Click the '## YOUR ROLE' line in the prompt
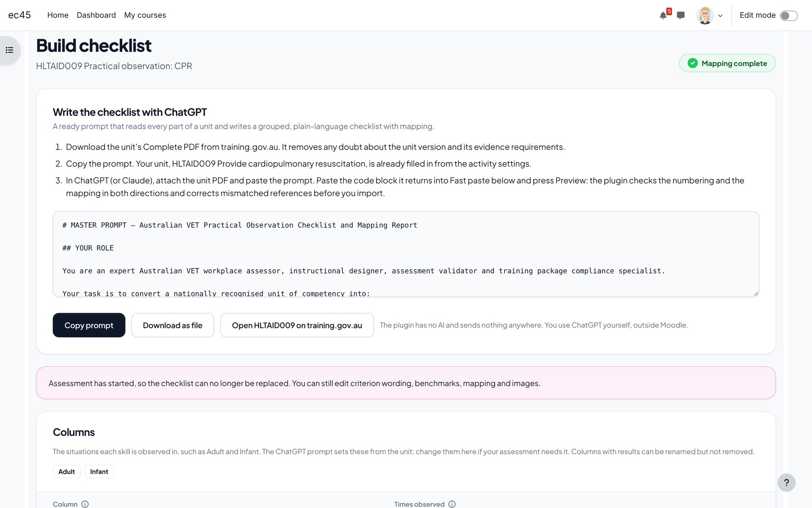The image size is (812, 508). tap(88, 248)
